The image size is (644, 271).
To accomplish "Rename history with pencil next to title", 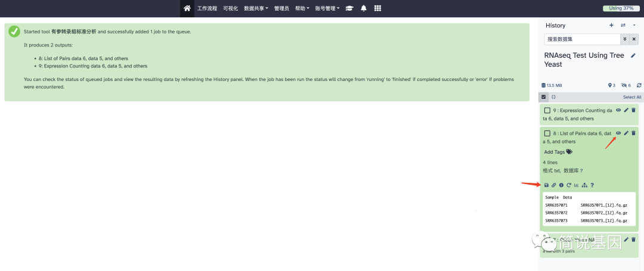I will point(633,55).
